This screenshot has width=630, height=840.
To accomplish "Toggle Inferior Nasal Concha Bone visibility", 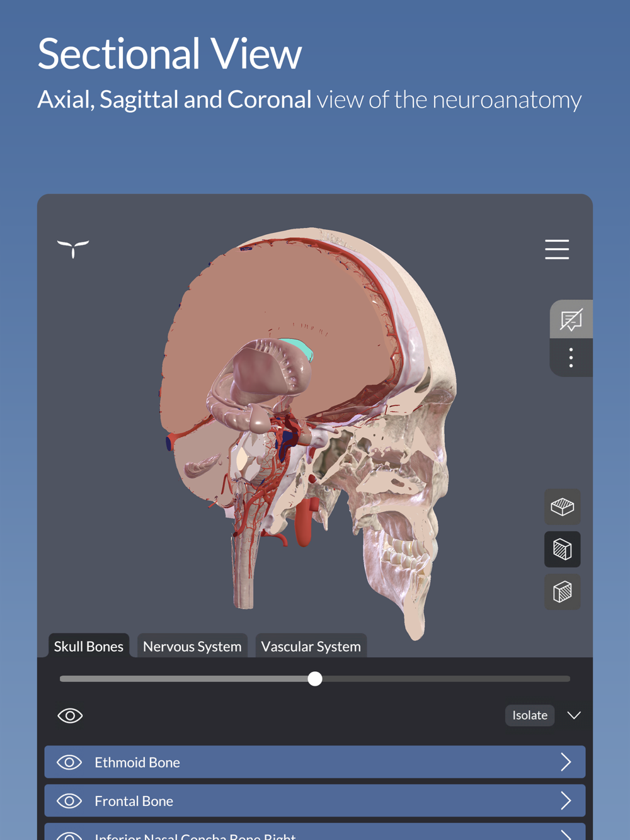I will tap(69, 836).
